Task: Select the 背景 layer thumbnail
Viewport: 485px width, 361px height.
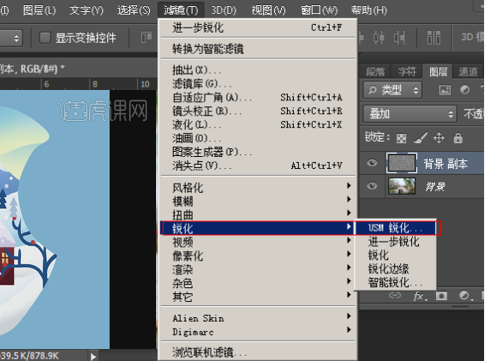Action: [x=402, y=186]
